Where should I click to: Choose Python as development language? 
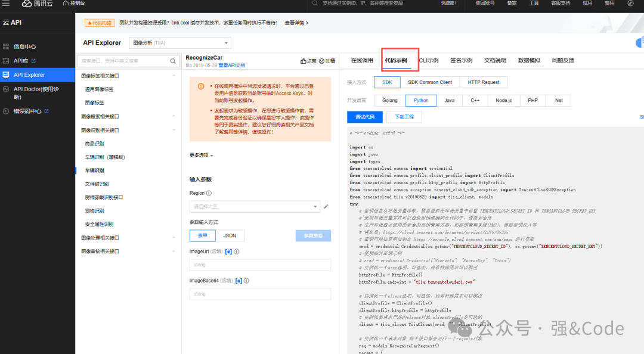coord(421,100)
